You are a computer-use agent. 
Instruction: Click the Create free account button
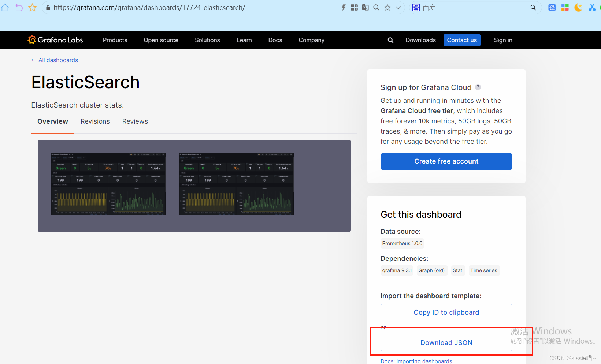(446, 161)
